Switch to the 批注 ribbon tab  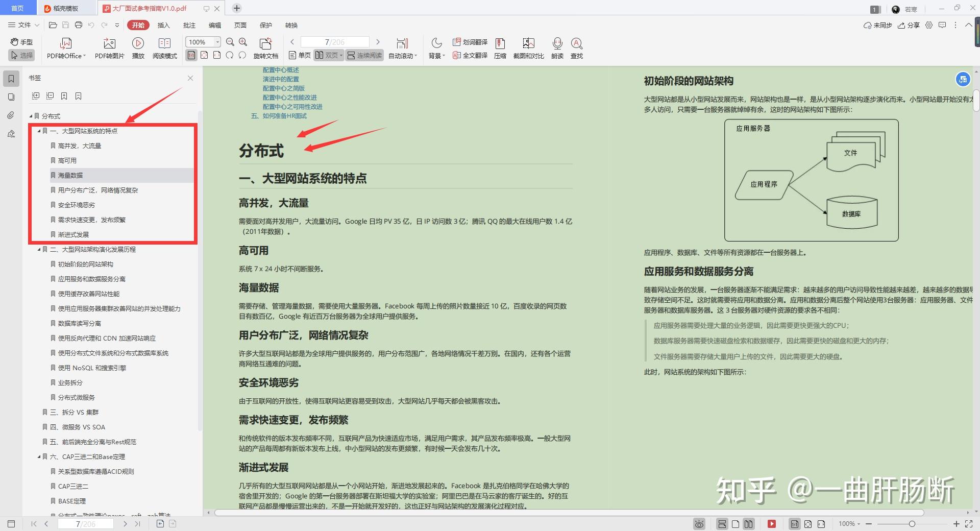[189, 25]
